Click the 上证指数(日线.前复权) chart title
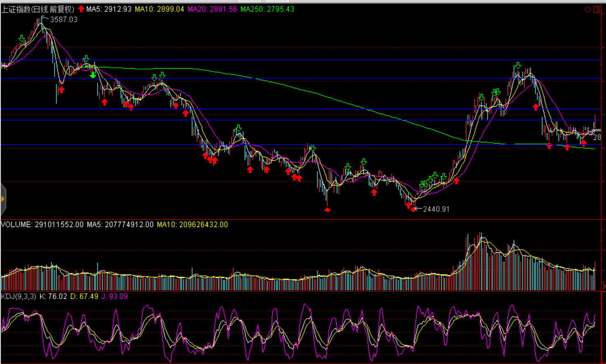The width and height of the screenshot is (606, 364). [x=38, y=9]
